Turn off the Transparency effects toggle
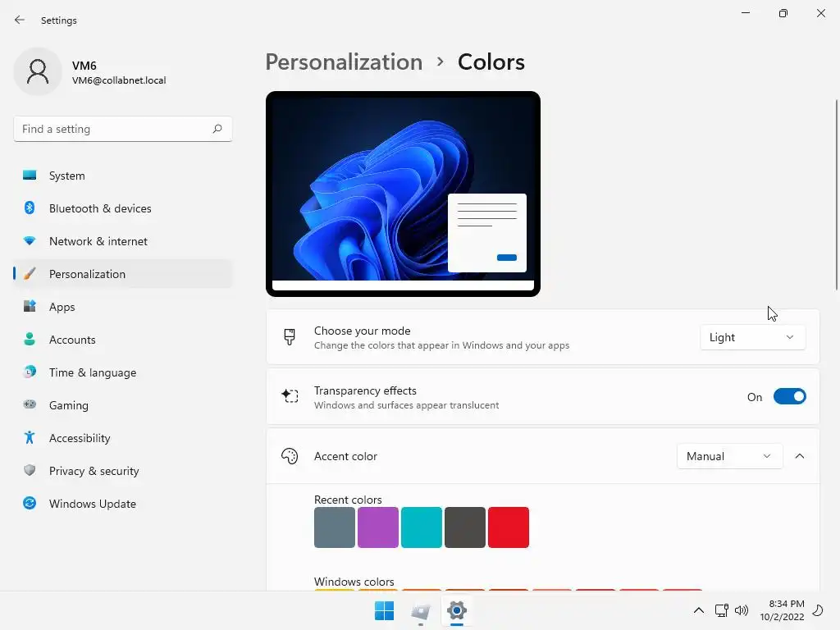The height and width of the screenshot is (630, 840). point(790,396)
